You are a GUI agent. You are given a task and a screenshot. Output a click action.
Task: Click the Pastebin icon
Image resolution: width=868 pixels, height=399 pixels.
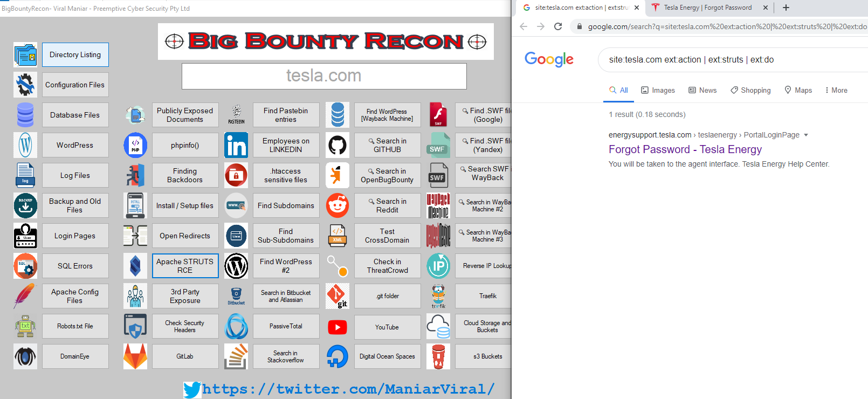236,115
